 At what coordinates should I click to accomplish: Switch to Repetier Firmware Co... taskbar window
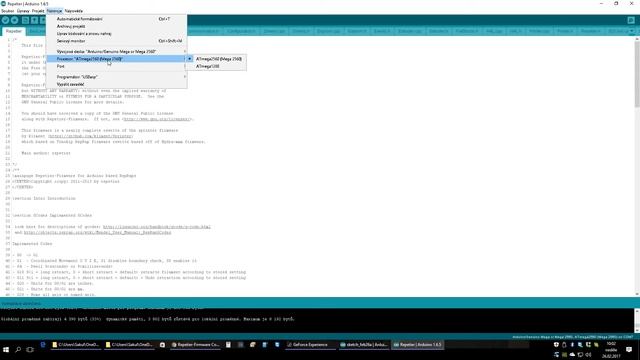click(x=195, y=345)
